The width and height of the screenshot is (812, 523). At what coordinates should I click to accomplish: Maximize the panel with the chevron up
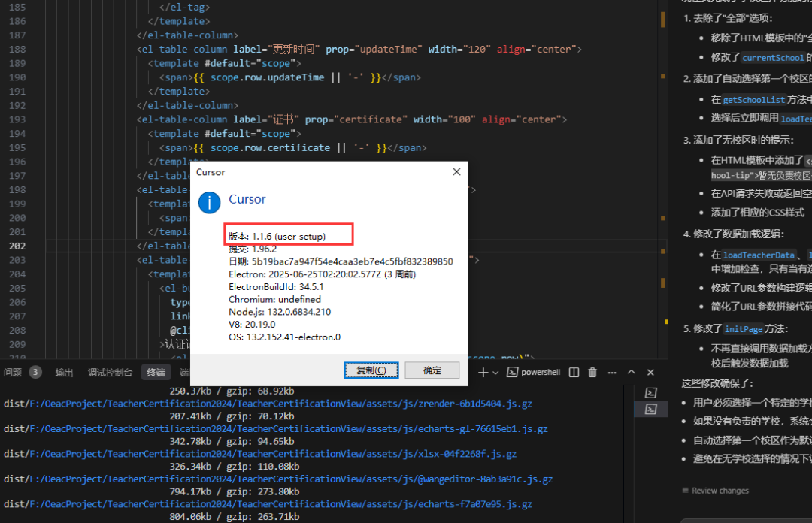(632, 373)
